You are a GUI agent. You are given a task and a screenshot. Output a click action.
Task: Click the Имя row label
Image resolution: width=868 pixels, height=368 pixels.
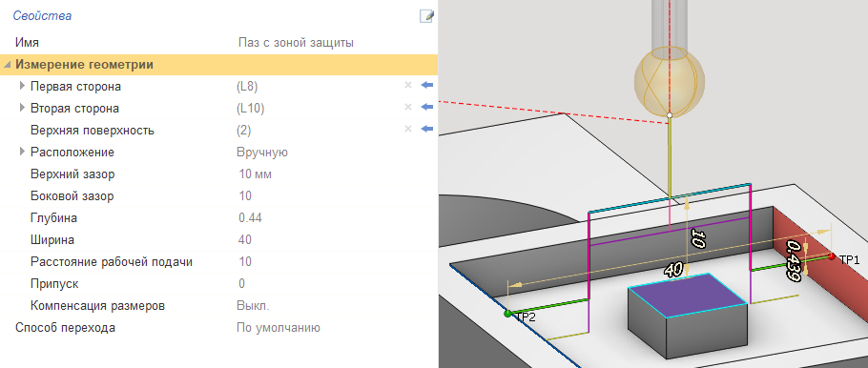point(27,43)
